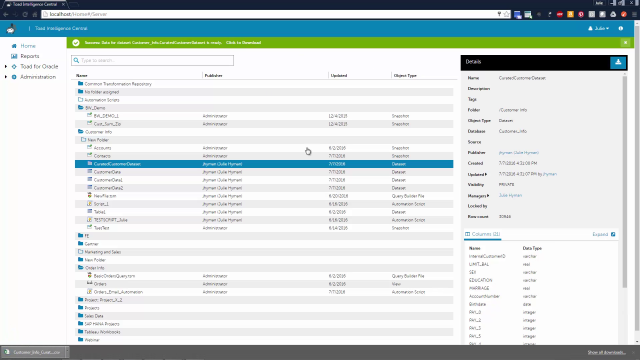Select the Table1 dataset row
The width and height of the screenshot is (640, 360).
pyautogui.click(x=264, y=212)
